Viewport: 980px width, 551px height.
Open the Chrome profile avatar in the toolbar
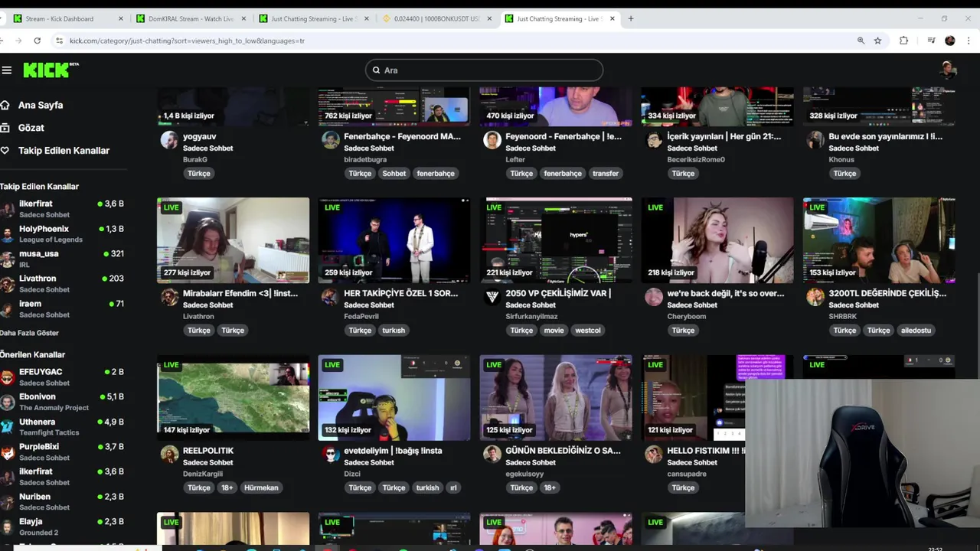pos(950,41)
